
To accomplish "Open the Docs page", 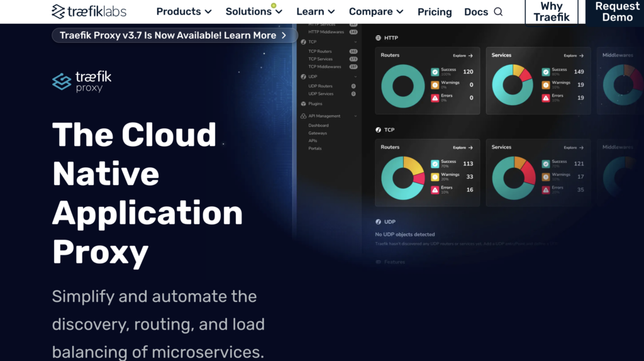I will tap(476, 12).
